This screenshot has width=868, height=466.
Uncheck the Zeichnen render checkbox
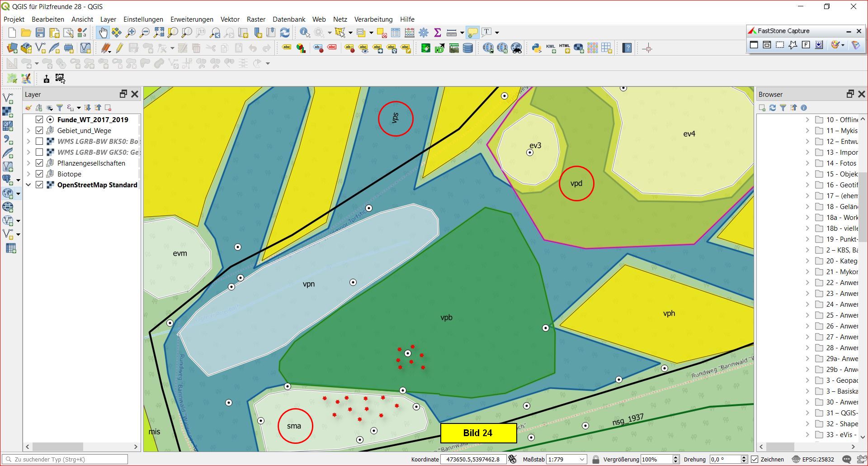point(755,459)
